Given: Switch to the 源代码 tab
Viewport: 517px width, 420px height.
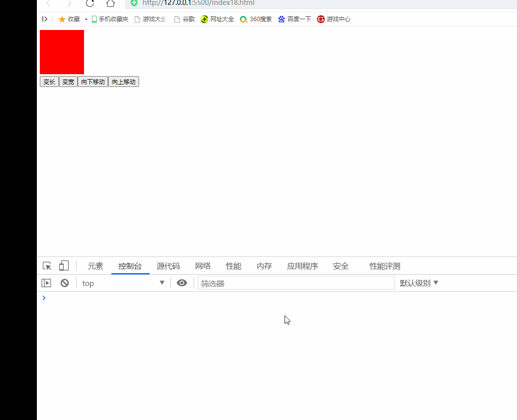Looking at the screenshot, I should pyautogui.click(x=168, y=266).
